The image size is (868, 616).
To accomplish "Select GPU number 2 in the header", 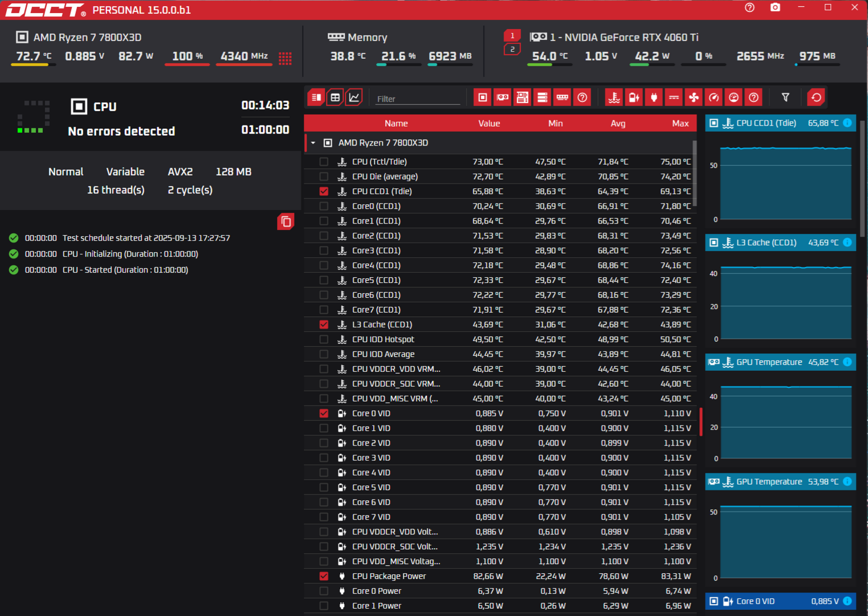I will tap(512, 50).
